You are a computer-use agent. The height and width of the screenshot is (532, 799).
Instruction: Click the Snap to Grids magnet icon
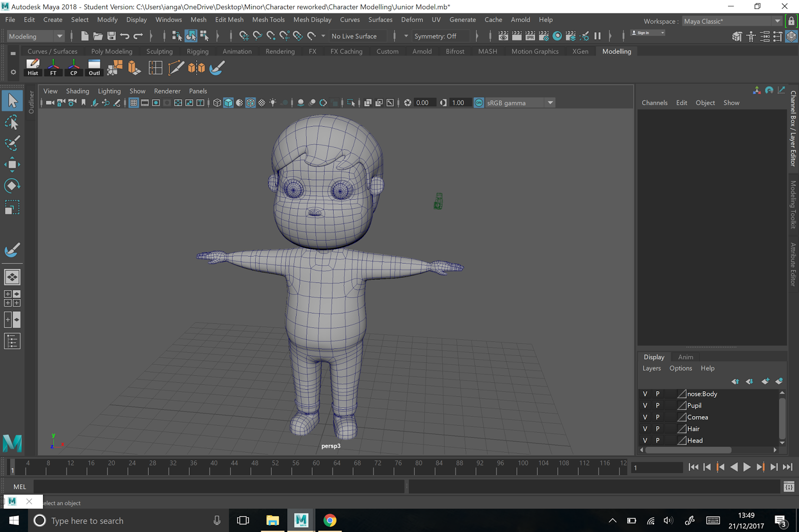pos(244,36)
